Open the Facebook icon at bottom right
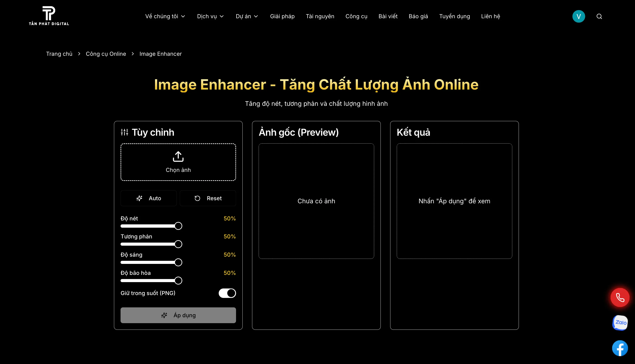 [620, 348]
